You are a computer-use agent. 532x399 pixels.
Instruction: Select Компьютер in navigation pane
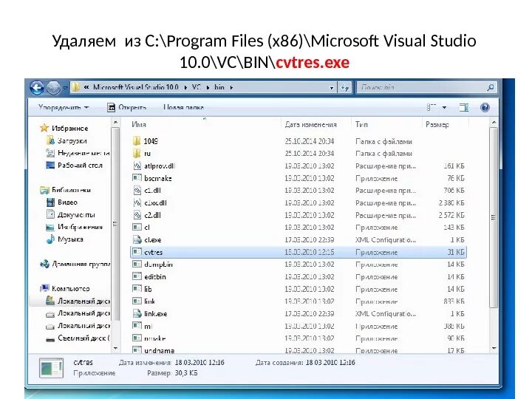(70, 289)
